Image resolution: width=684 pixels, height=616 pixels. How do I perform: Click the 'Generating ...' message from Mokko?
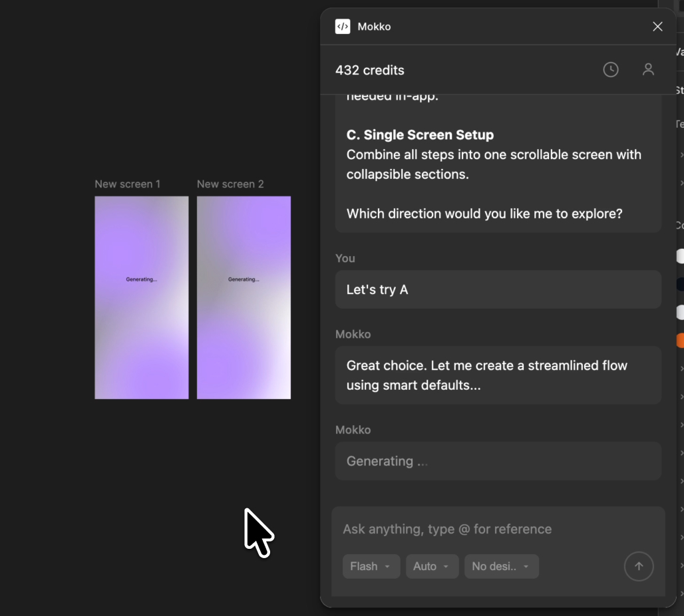pyautogui.click(x=498, y=461)
